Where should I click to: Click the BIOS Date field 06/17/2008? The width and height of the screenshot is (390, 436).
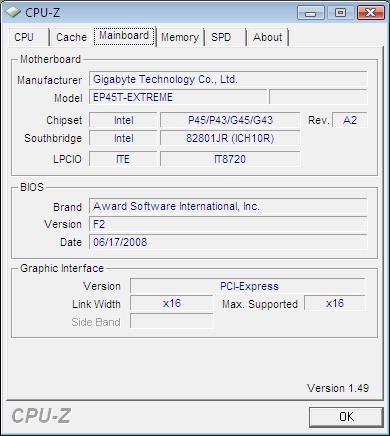tap(228, 242)
